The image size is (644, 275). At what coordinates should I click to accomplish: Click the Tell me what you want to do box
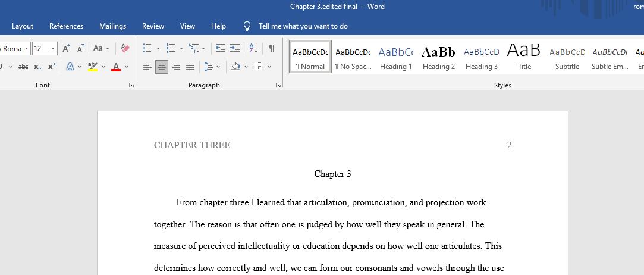(x=303, y=26)
